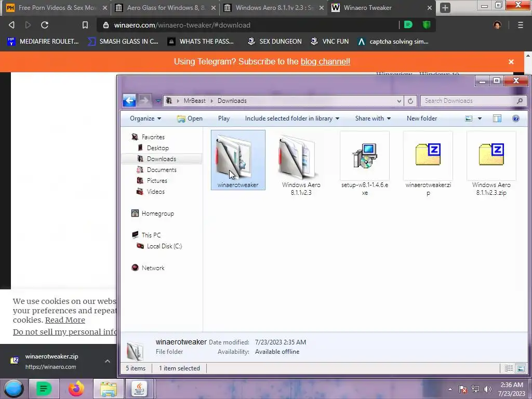Open Explorer Help question mark icon
This screenshot has height=399, width=532.
click(516, 118)
